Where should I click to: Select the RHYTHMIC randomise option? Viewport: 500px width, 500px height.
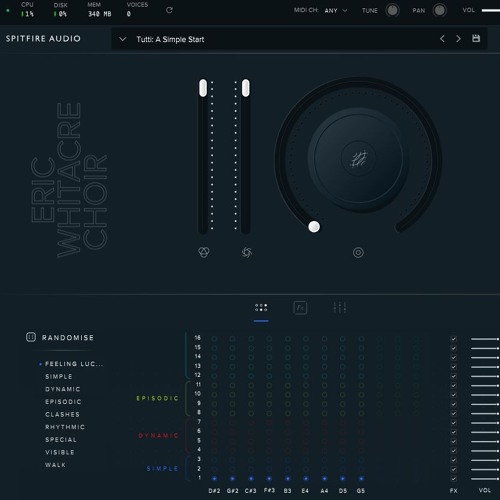[x=65, y=427]
